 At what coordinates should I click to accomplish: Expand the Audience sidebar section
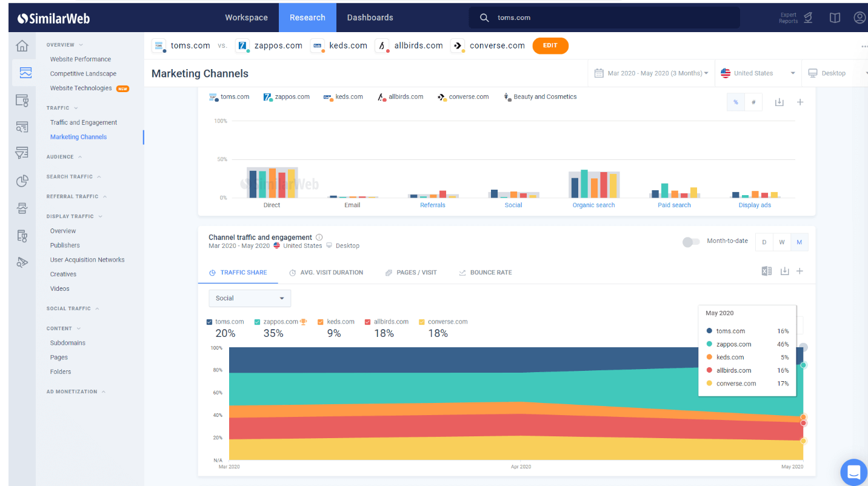[x=64, y=157]
